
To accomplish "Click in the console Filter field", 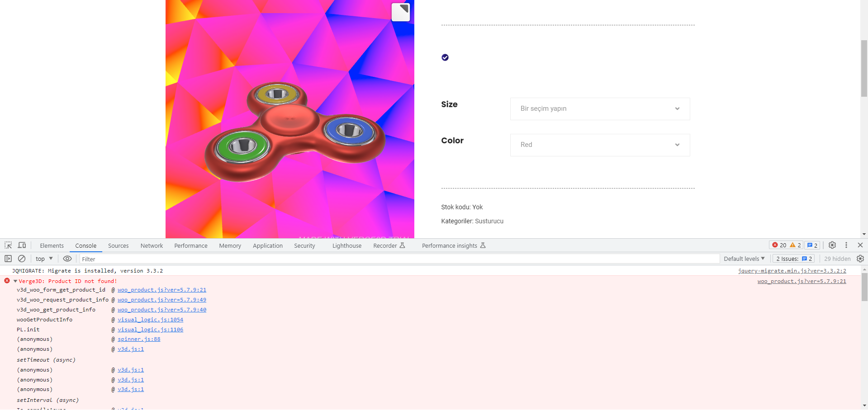I will pos(399,259).
